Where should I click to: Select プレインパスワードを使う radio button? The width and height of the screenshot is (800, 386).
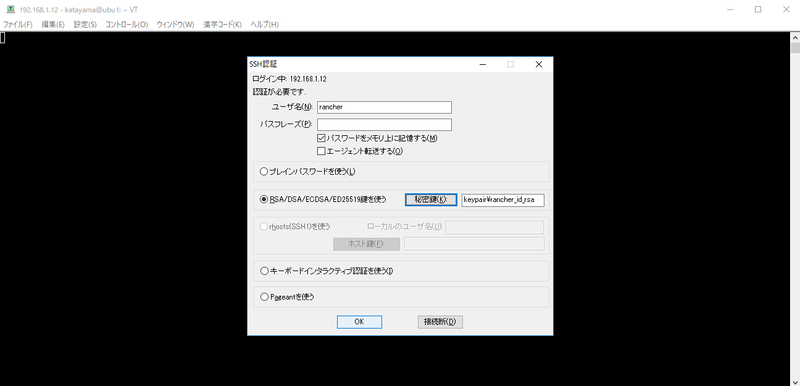click(264, 172)
